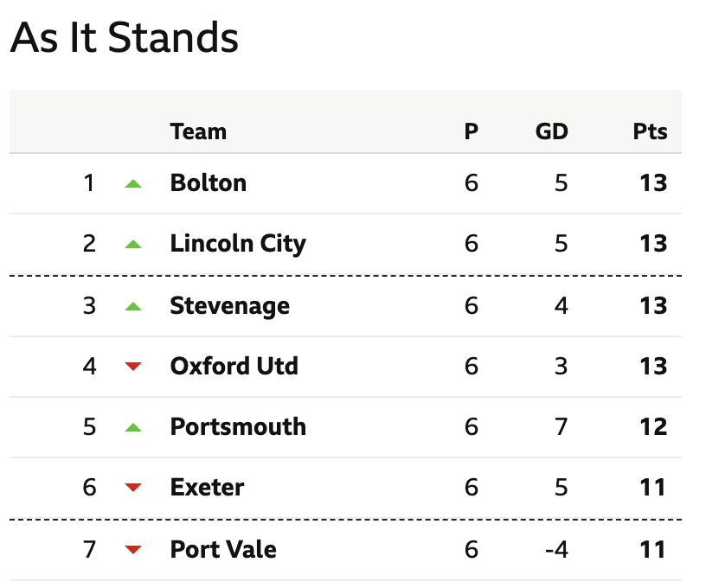Click the red down arrow beside Port Vale
This screenshot has width=706, height=588.
tap(133, 550)
